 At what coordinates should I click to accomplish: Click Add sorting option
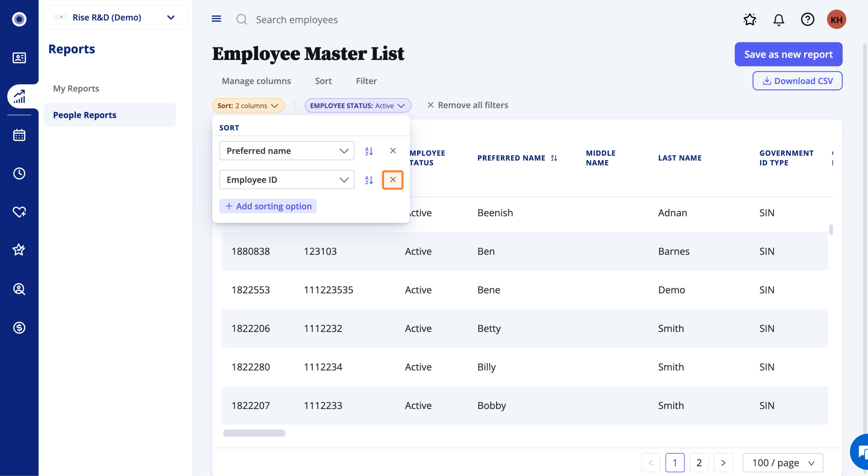tap(268, 206)
